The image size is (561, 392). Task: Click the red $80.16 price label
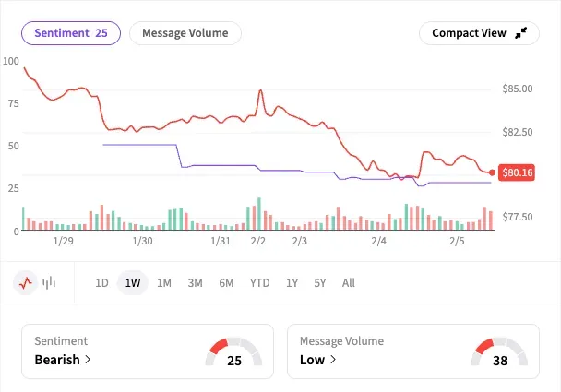517,172
